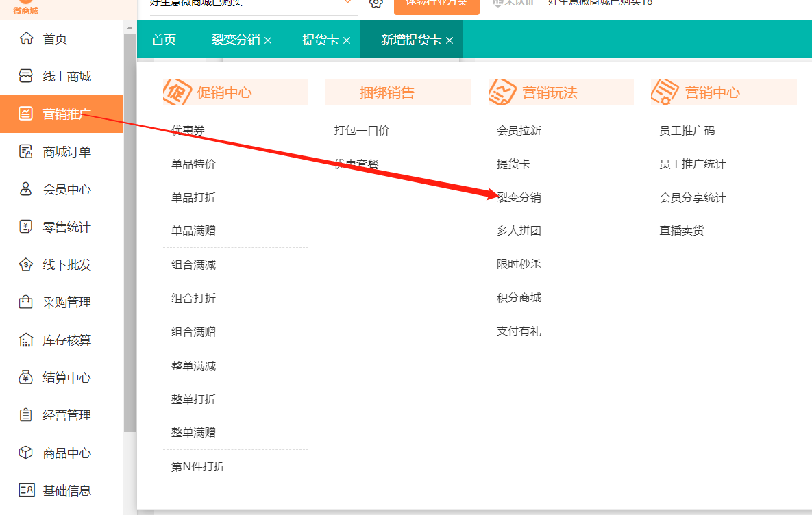The width and height of the screenshot is (812, 515).
Task: Click the 微商城 logo at top left
Action: (25, 8)
